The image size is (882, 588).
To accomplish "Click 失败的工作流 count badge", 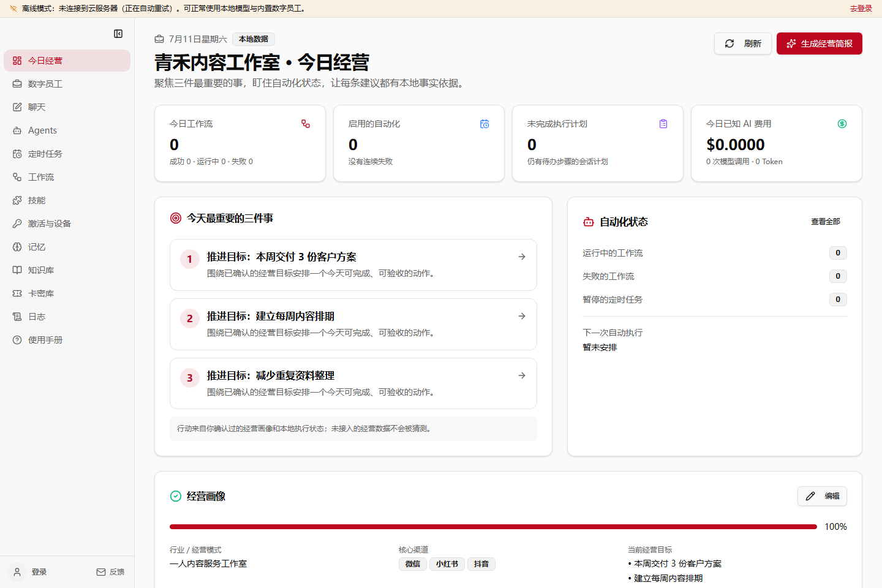I will pos(838,276).
